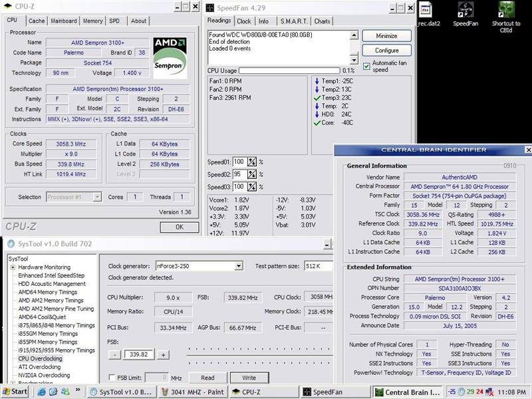Viewport: 532px width, 399px height.
Task: Click the Core temperature green checkmark icon
Action: 317,123
